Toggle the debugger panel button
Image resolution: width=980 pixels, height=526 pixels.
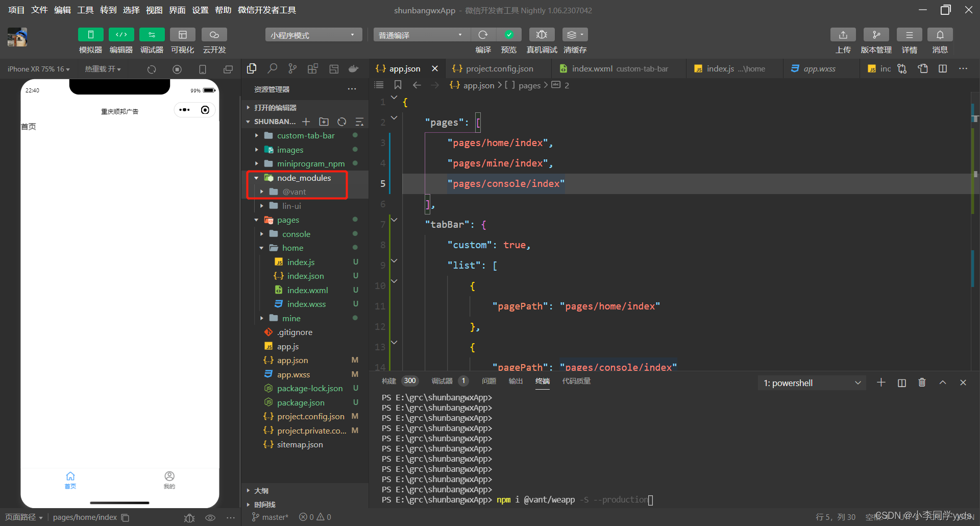[152, 35]
